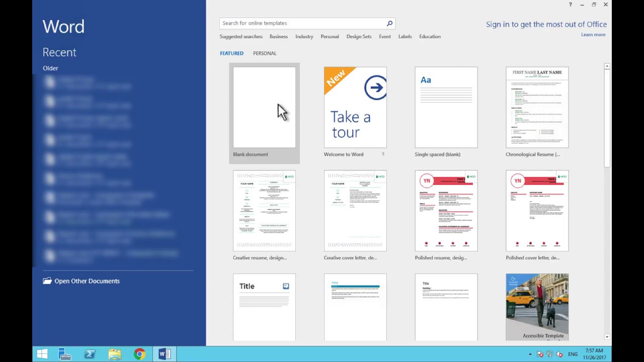The width and height of the screenshot is (644, 362).
Task: Click the muted volume speaker icon
Action: click(x=559, y=354)
